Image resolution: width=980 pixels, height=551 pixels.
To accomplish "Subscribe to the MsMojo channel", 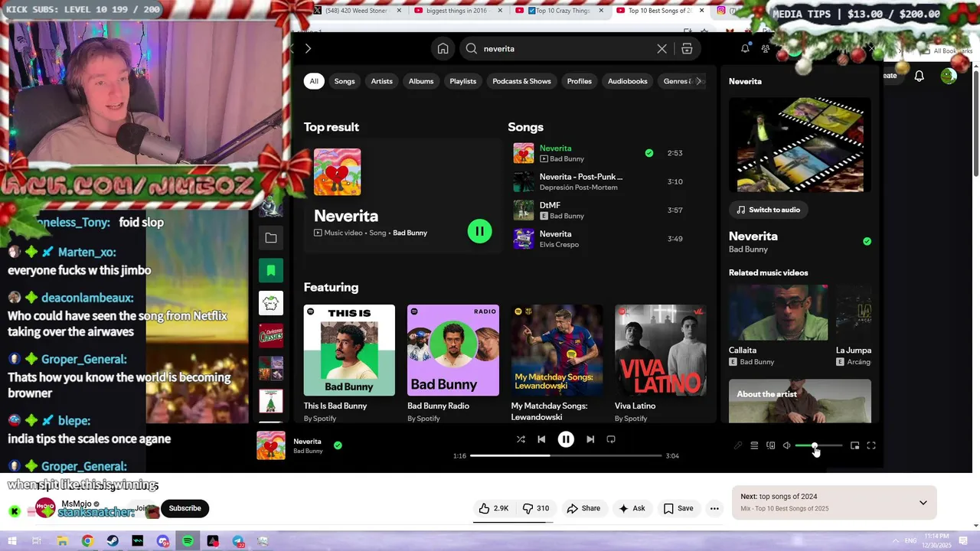I will coord(185,508).
